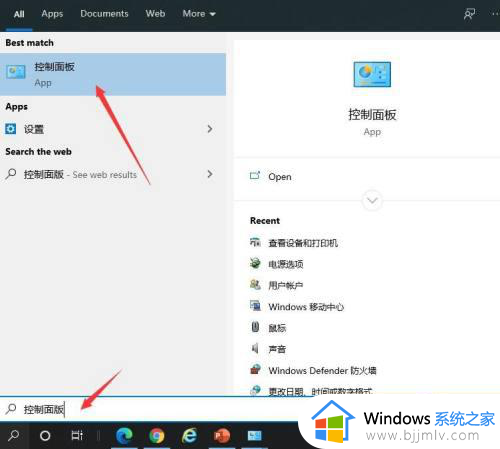500x449 pixels.
Task: Open recent item 鼠标
Action: tap(277, 328)
